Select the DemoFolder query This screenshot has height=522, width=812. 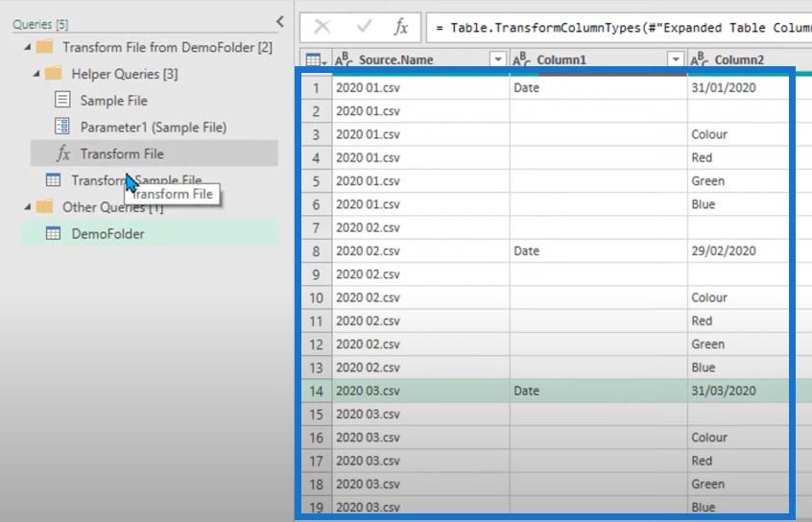point(150,233)
